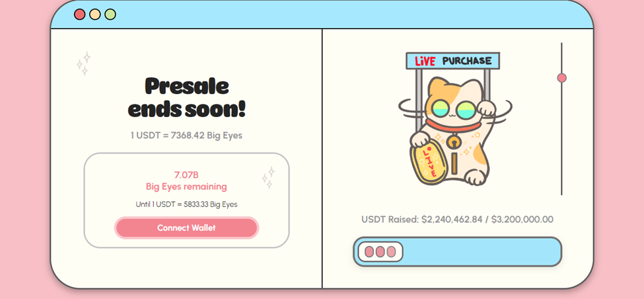Click the Connect Wallet button

pos(186,228)
